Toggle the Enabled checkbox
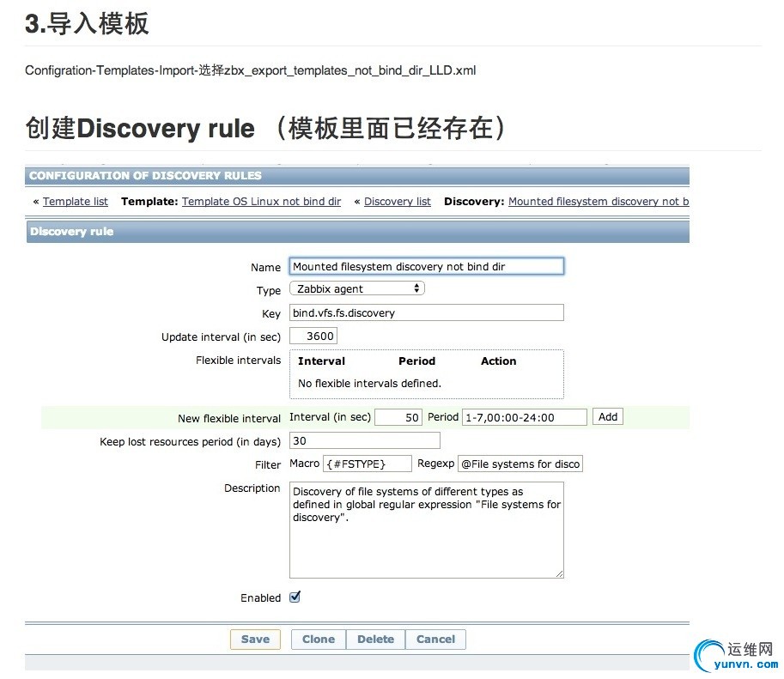This screenshot has height=679, width=784. click(x=295, y=597)
